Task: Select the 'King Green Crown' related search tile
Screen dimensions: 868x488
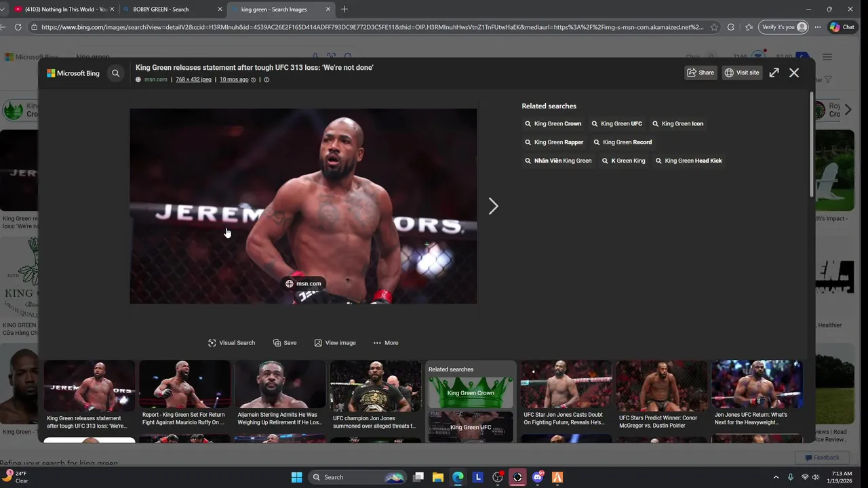Action: (x=471, y=392)
